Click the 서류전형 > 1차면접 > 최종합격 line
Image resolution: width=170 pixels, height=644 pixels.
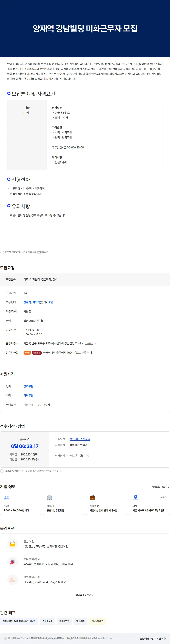(27, 189)
